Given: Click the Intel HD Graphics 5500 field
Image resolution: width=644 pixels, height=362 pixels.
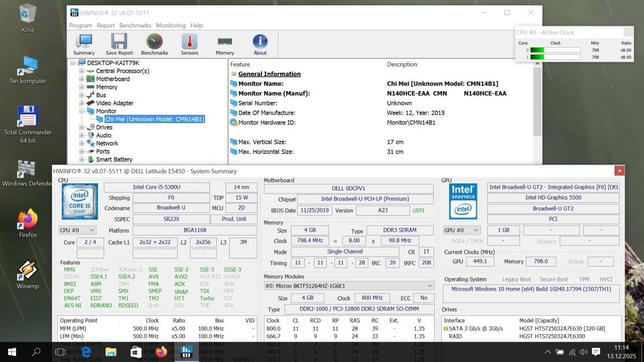Looking at the screenshot, I should [553, 198].
